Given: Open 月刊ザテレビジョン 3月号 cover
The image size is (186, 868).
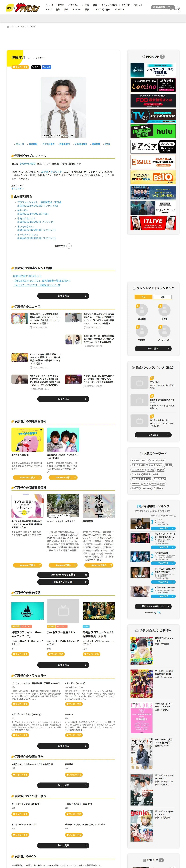Looking at the screenshot, I should tap(142, 651).
